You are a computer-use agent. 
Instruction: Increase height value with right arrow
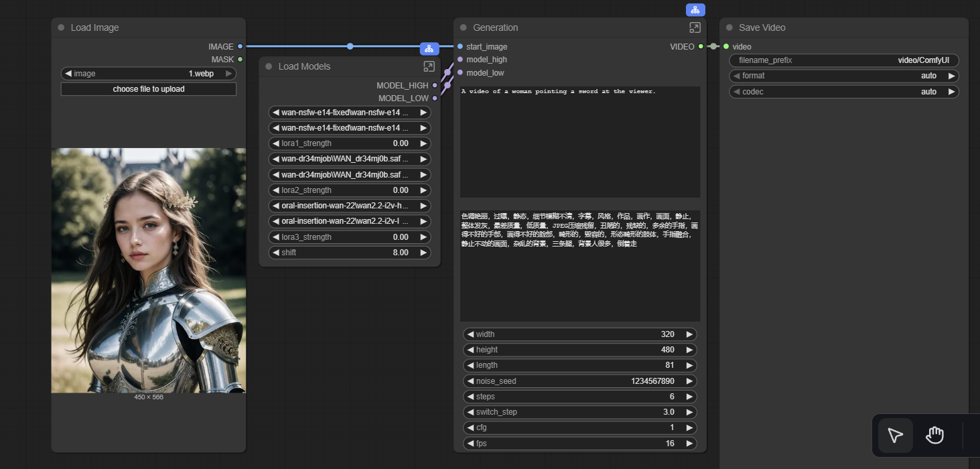[x=689, y=350]
